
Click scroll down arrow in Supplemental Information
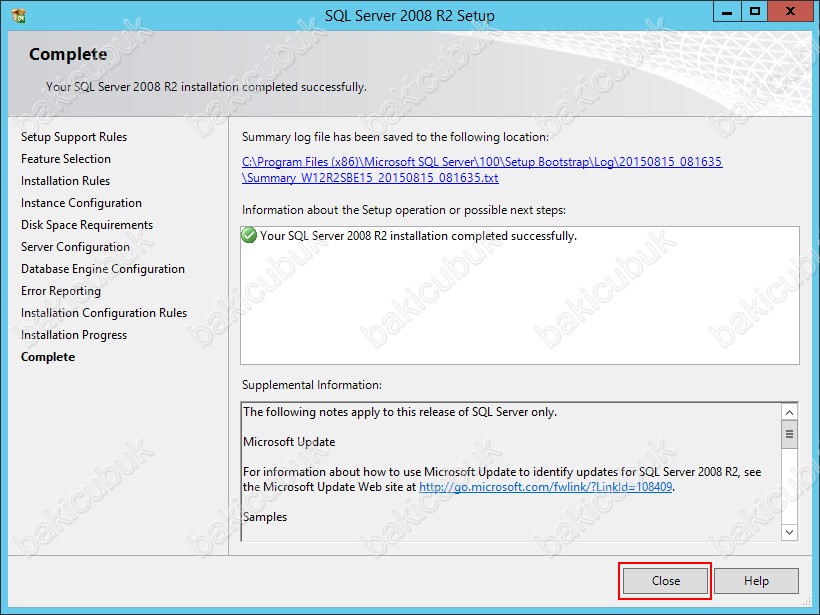(789, 532)
